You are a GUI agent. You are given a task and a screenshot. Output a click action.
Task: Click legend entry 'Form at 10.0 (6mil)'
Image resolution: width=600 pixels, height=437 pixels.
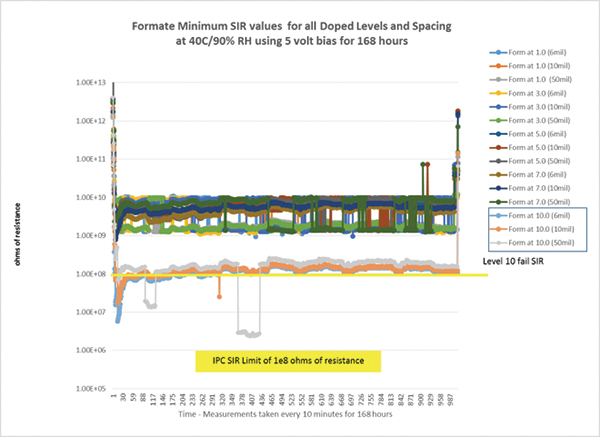coord(530,216)
